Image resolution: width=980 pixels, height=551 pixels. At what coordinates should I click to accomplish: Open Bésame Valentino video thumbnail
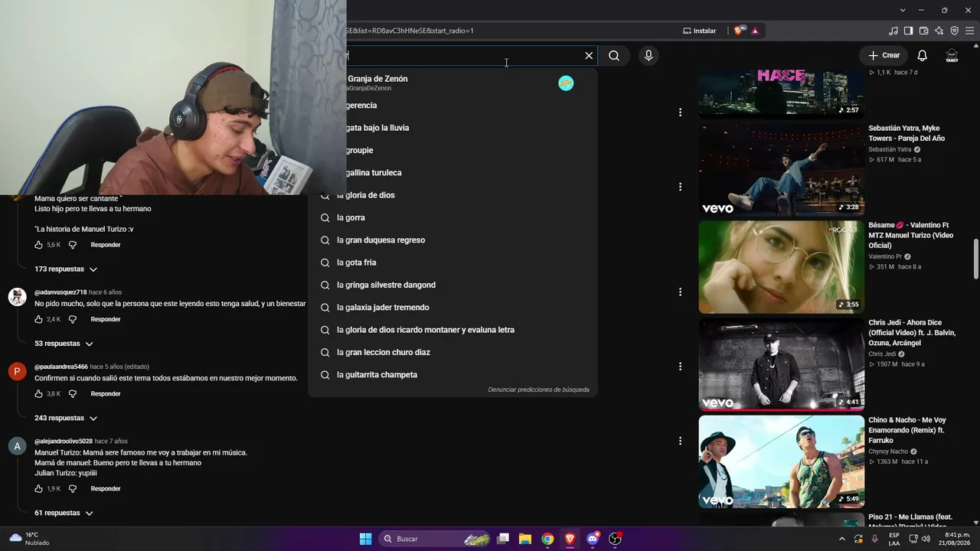coord(782,267)
